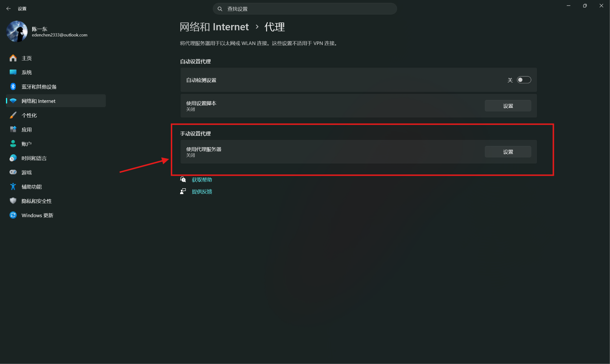Open the 提供反馈 link
This screenshot has width=610, height=364.
pos(202,192)
